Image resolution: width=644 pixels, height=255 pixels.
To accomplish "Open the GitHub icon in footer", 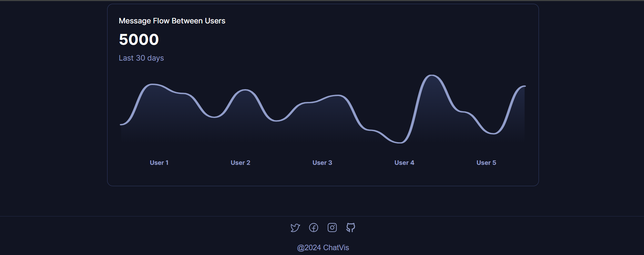I will tap(351, 227).
